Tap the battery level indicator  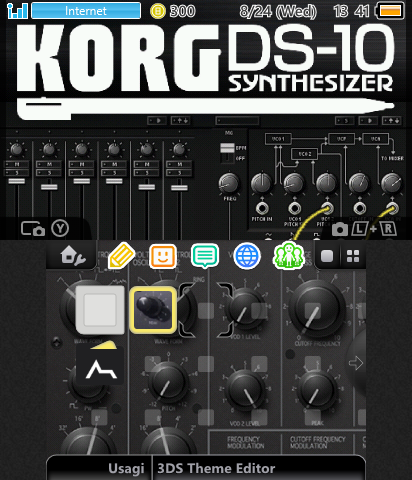coord(390,11)
